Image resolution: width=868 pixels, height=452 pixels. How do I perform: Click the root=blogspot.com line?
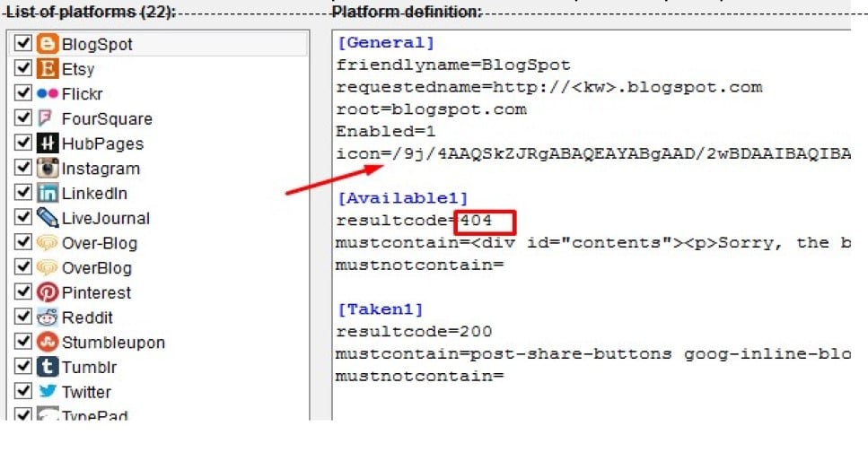pyautogui.click(x=431, y=109)
